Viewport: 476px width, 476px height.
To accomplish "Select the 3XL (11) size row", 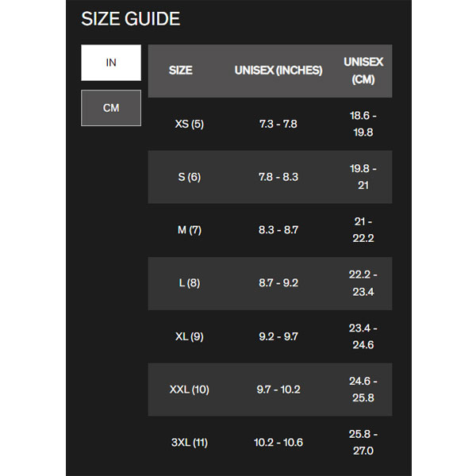I will (x=189, y=443).
